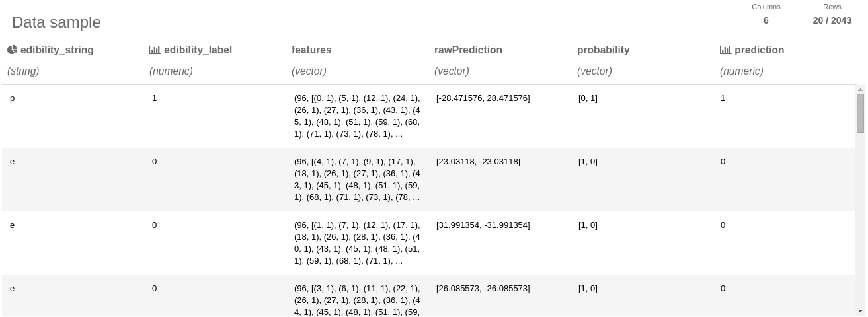Click the edibility_string column title
This screenshot has height=317, width=868.
point(57,50)
